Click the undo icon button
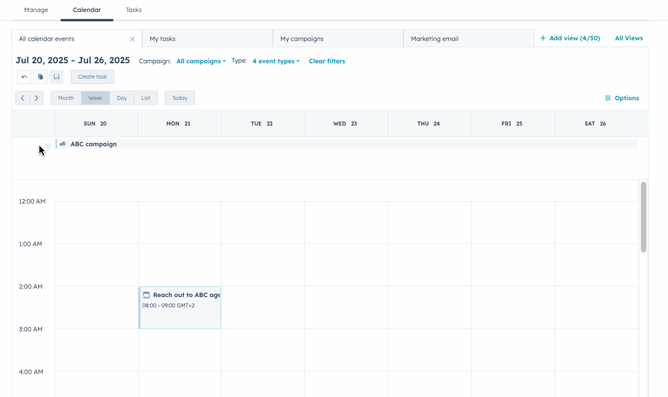The image size is (668, 397). [x=24, y=77]
